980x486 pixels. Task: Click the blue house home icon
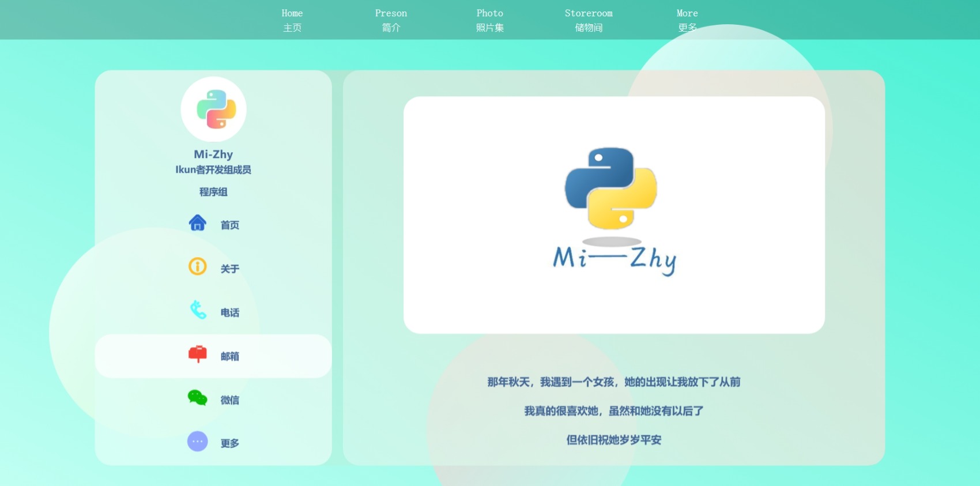pos(197,223)
